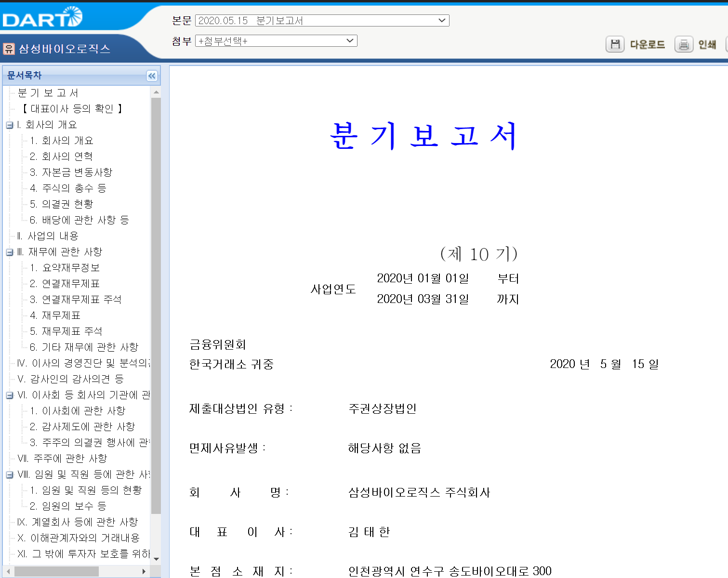The image size is (728, 578).
Task: Click the tree scrollbar down arrow
Action: coord(156,559)
